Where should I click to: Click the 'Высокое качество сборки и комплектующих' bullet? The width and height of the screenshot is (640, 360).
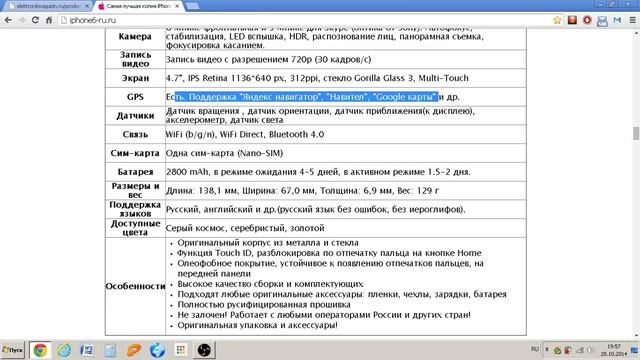(x=270, y=284)
